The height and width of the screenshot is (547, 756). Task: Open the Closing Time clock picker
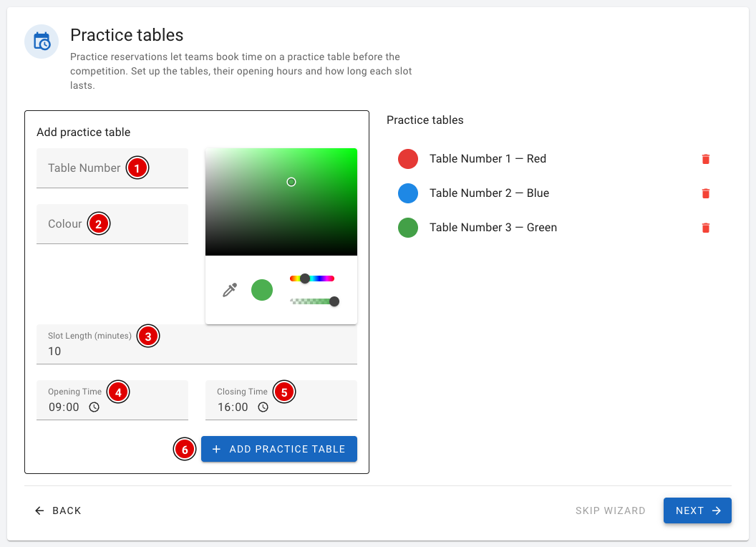[x=263, y=407]
